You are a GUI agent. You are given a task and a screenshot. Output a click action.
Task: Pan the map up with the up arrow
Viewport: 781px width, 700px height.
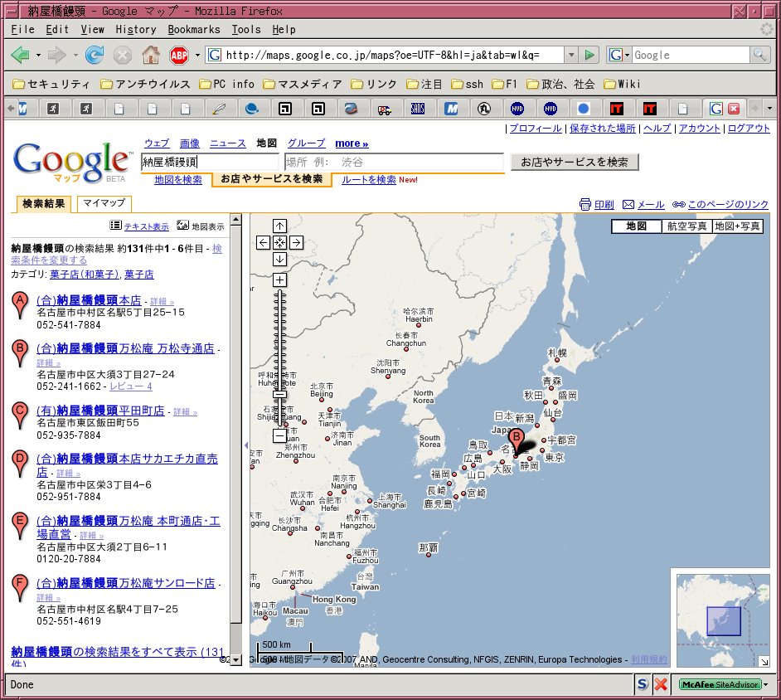(280, 226)
